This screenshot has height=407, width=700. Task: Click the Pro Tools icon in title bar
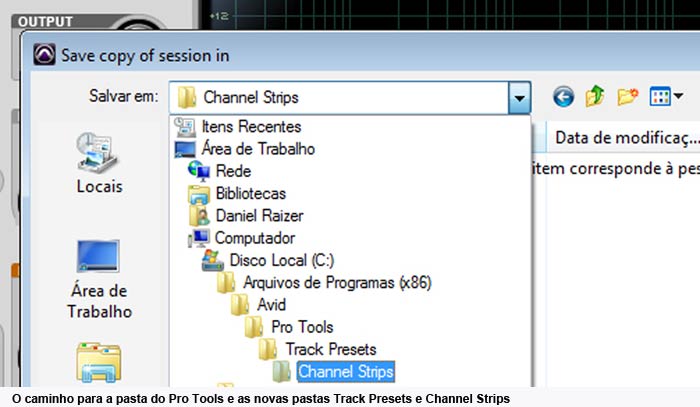click(x=45, y=54)
